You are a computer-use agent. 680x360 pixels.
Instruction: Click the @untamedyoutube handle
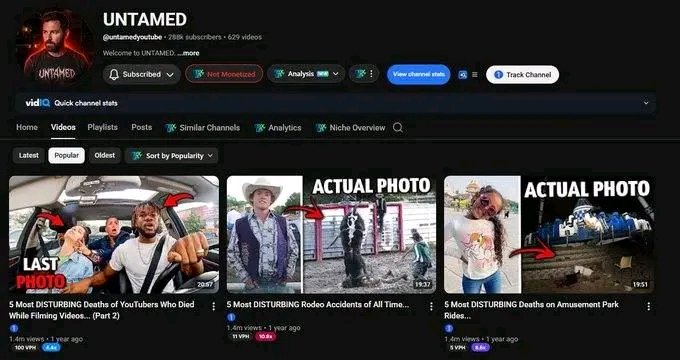[x=132, y=37]
